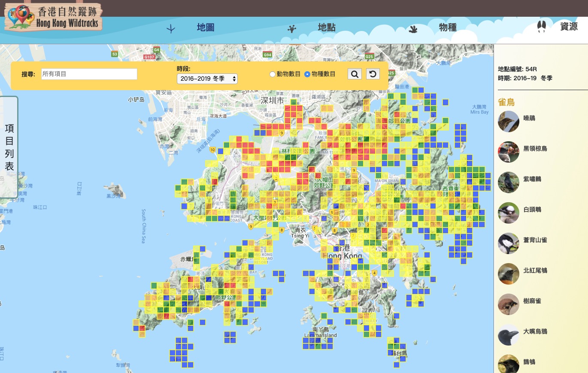Click the 蒲台島 map label
Viewport: 588px width, 373px height.
(x=398, y=353)
